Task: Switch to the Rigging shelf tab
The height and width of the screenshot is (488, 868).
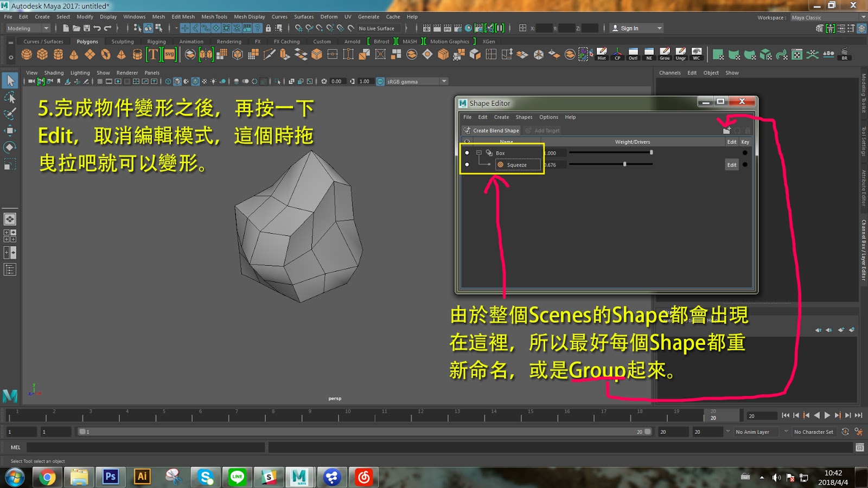Action: [156, 41]
